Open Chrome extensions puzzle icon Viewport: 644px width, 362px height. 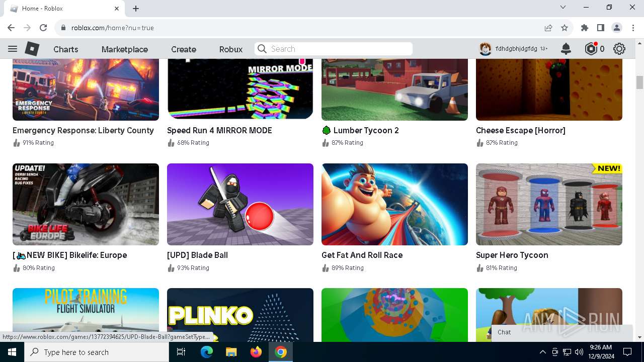click(585, 28)
